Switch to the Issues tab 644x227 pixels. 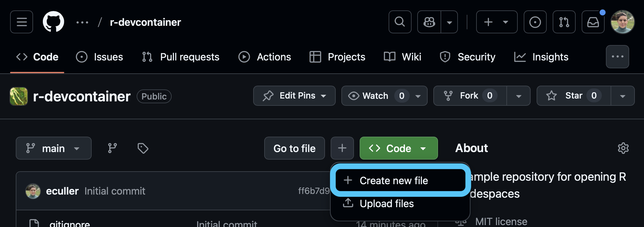coord(100,57)
